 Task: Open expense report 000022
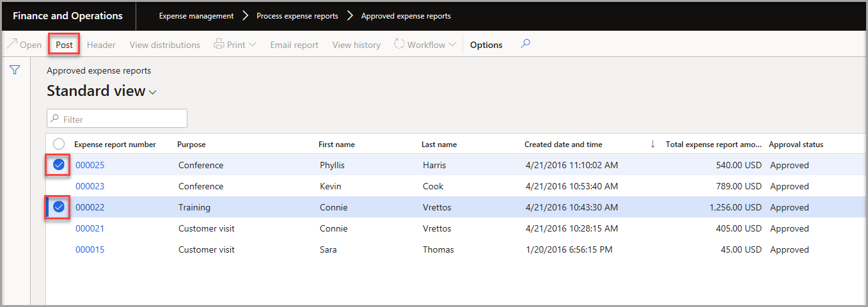coord(90,207)
